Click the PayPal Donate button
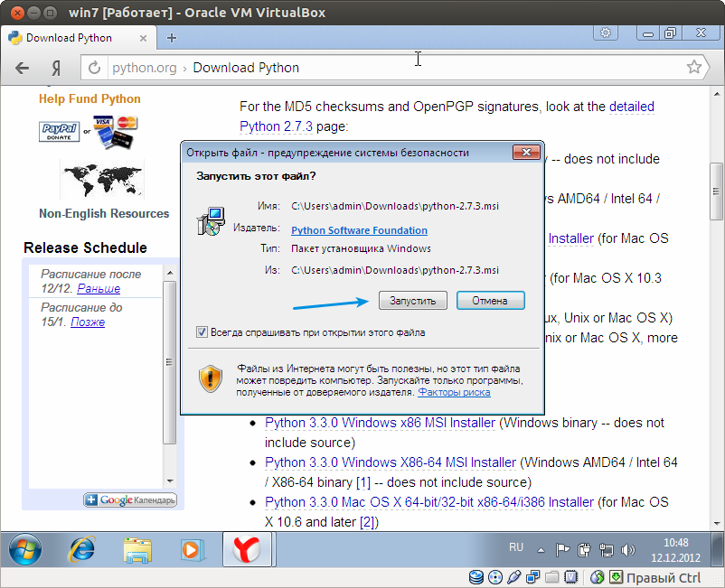This screenshot has width=725, height=588. pos(59,131)
